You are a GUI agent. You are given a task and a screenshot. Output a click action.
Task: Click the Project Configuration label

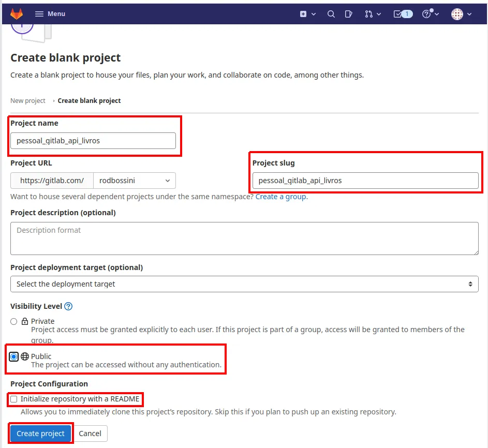point(49,384)
